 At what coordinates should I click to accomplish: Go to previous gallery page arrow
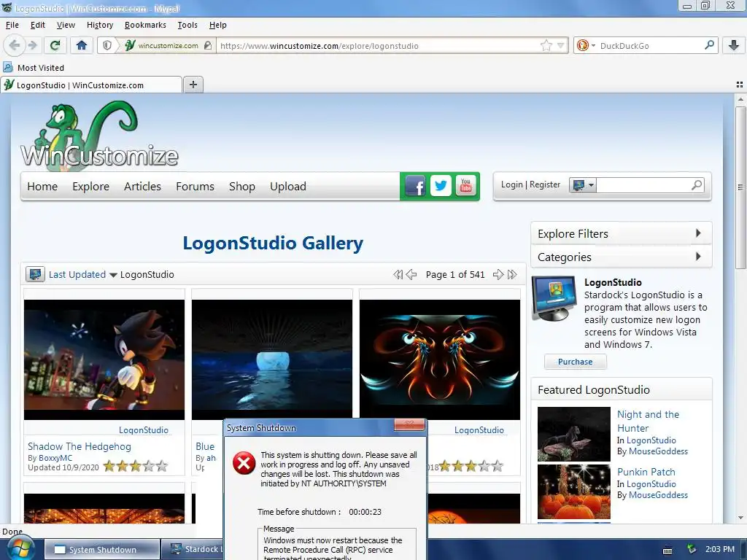pos(411,274)
